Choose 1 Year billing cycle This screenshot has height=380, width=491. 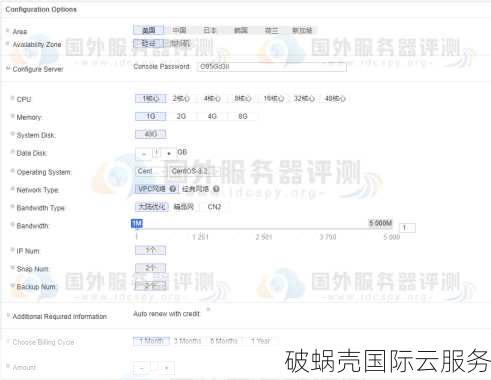pos(261,341)
